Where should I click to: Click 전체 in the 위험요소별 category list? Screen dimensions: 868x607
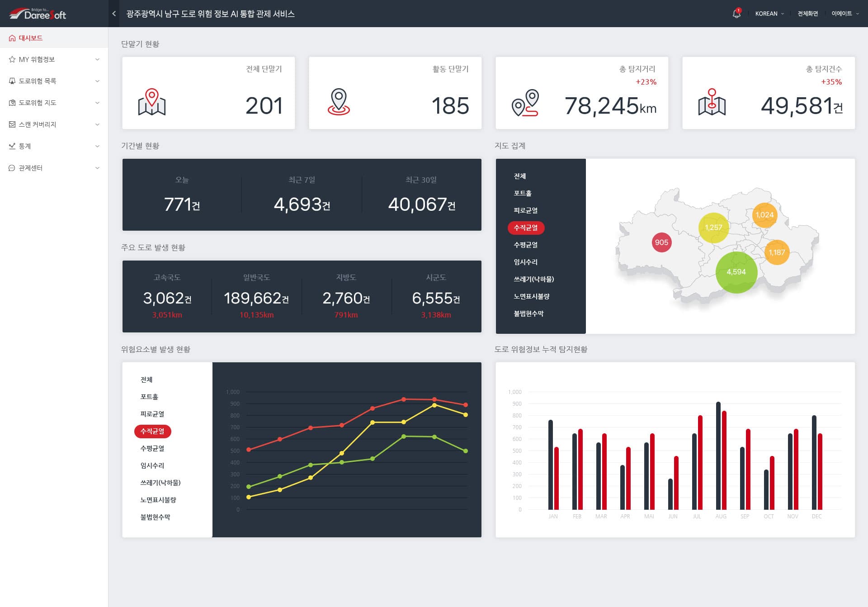pyautogui.click(x=146, y=379)
